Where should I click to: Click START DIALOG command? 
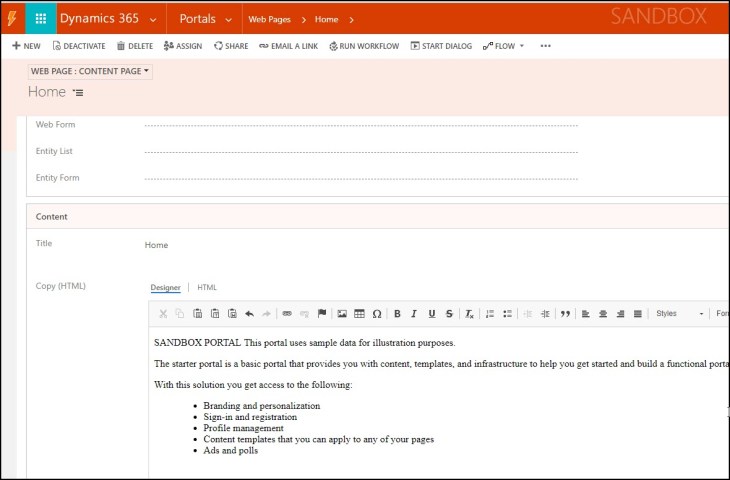(441, 46)
